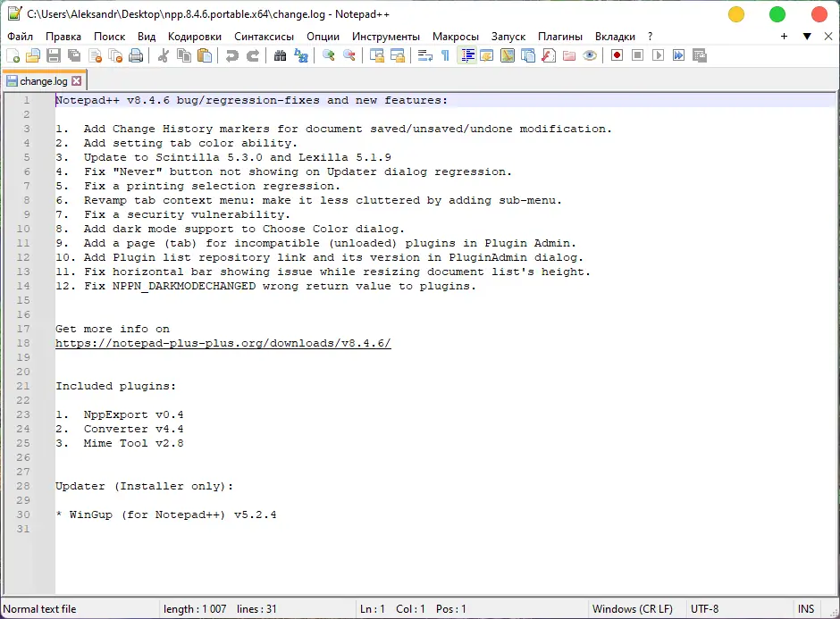Image resolution: width=840 pixels, height=619 pixels.
Task: Click the plus new tab button
Action: pyautogui.click(x=784, y=37)
